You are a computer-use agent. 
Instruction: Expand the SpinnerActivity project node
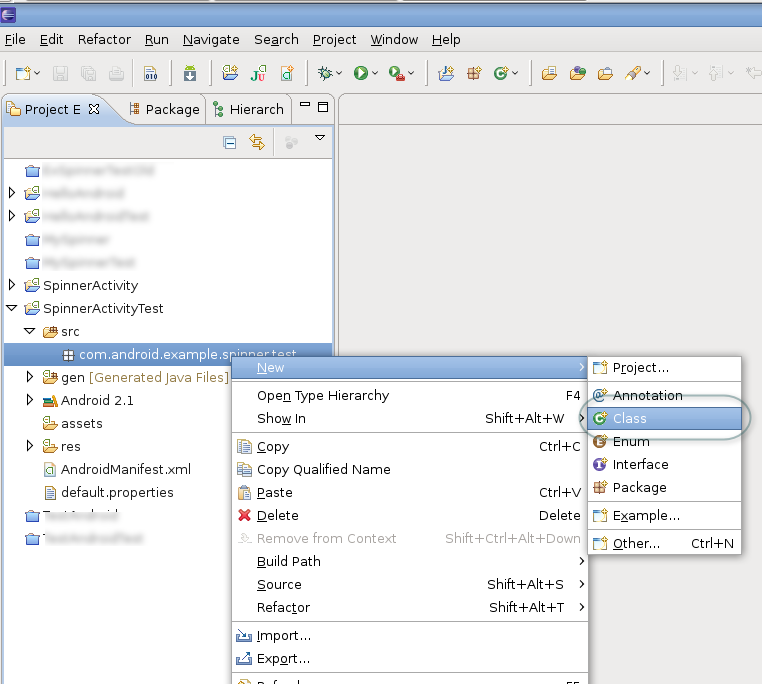click(12, 285)
